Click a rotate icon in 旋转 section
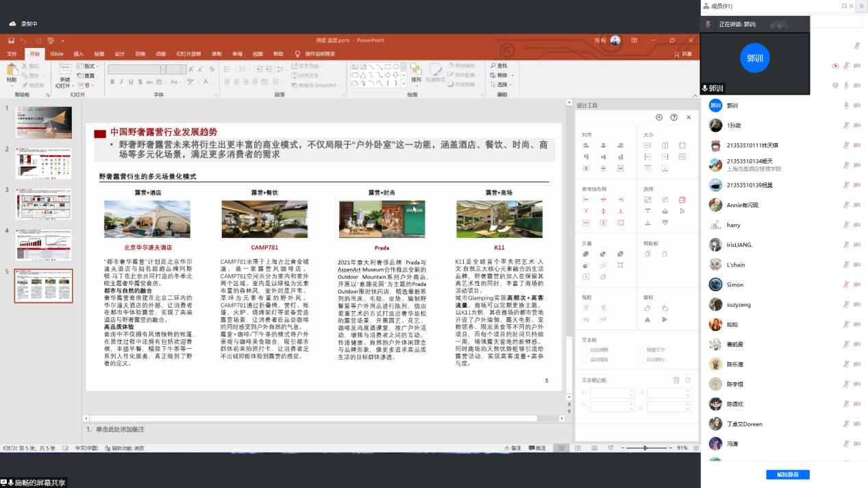 coord(647,308)
